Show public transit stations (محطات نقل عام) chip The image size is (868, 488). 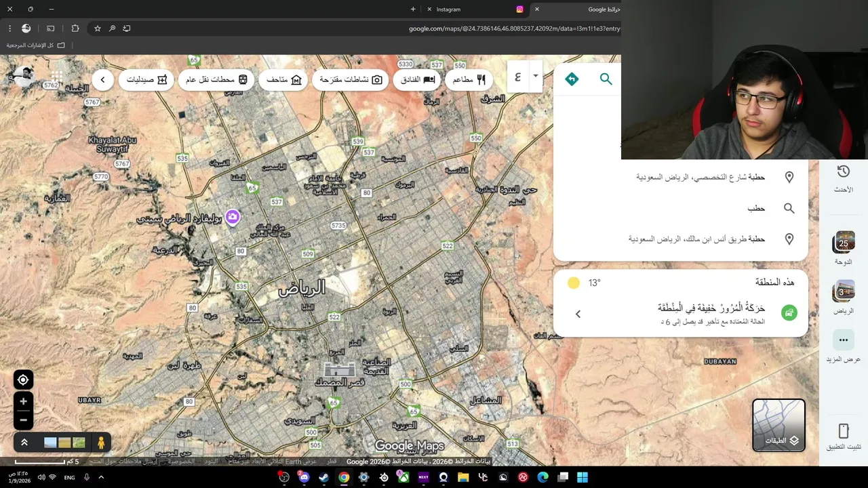(217, 79)
